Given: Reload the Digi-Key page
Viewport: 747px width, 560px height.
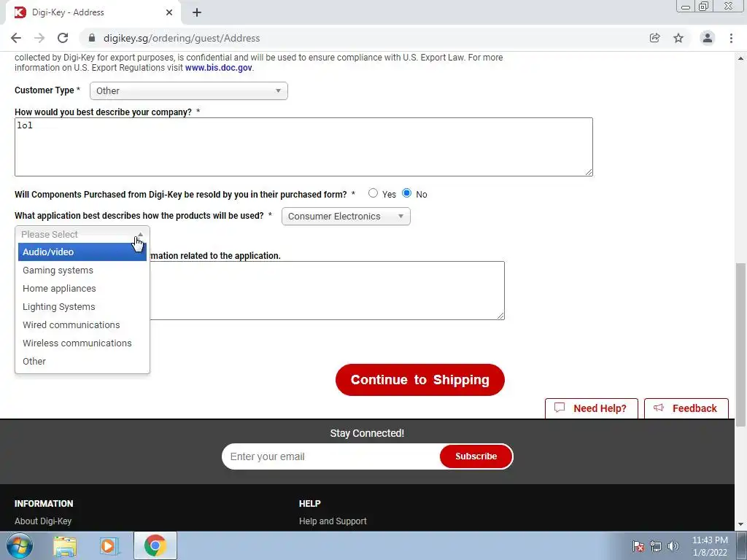Looking at the screenshot, I should [x=63, y=38].
